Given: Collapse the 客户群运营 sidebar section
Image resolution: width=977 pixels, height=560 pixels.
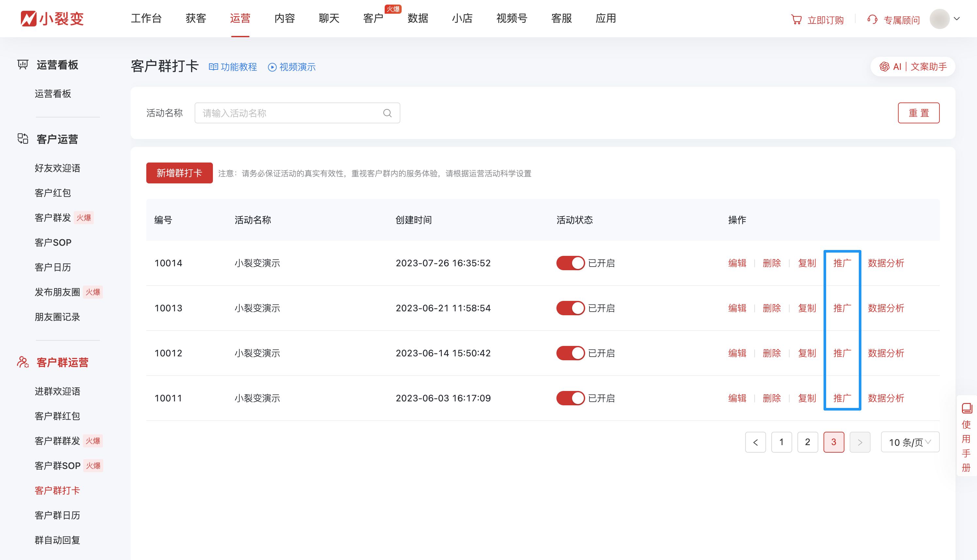Looking at the screenshot, I should 62,362.
